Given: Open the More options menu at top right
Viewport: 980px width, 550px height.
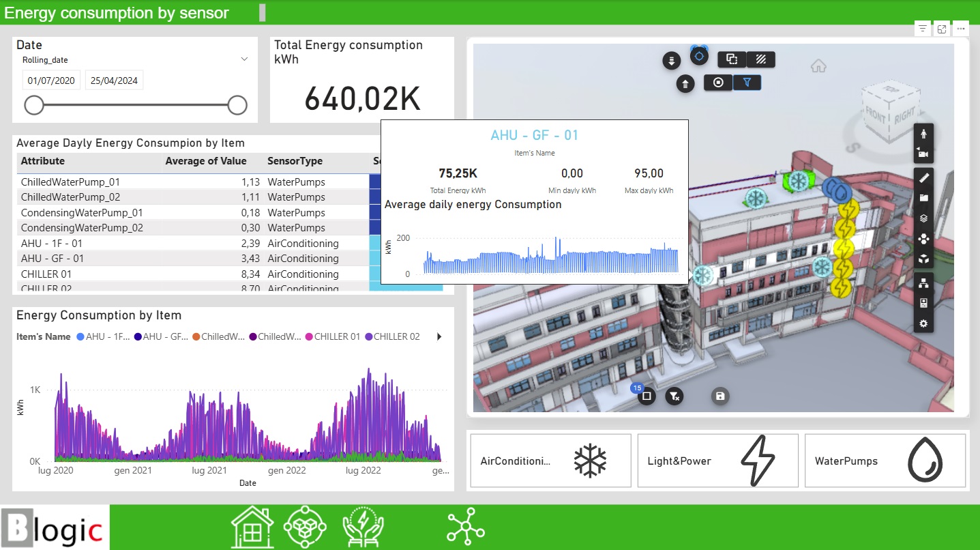Looking at the screenshot, I should [x=961, y=28].
